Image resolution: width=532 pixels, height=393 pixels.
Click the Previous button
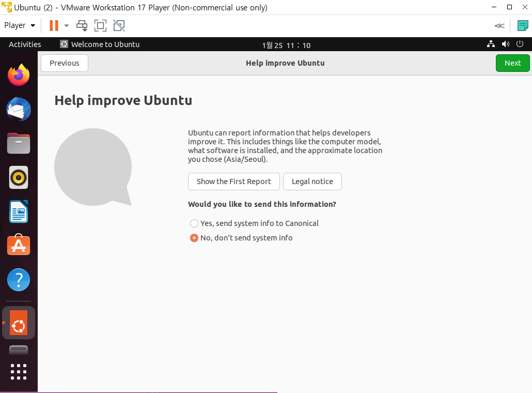[x=65, y=63]
